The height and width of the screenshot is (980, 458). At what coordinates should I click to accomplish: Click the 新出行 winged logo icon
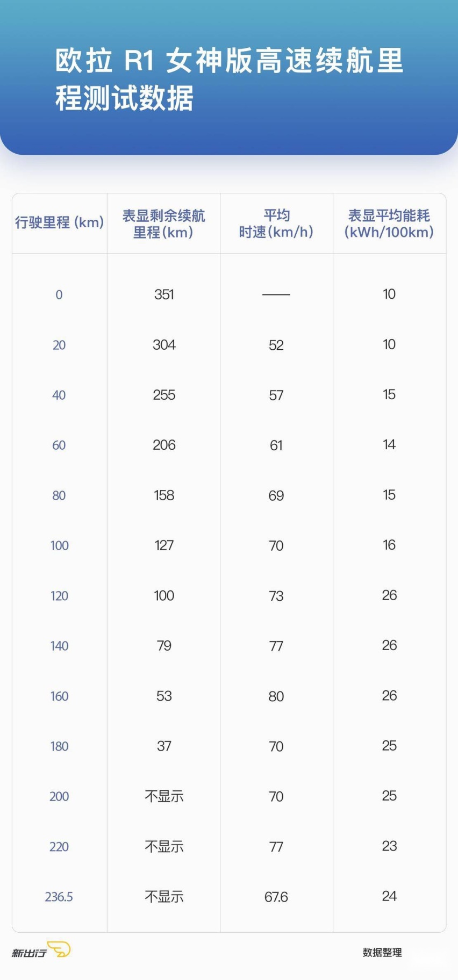click(59, 949)
